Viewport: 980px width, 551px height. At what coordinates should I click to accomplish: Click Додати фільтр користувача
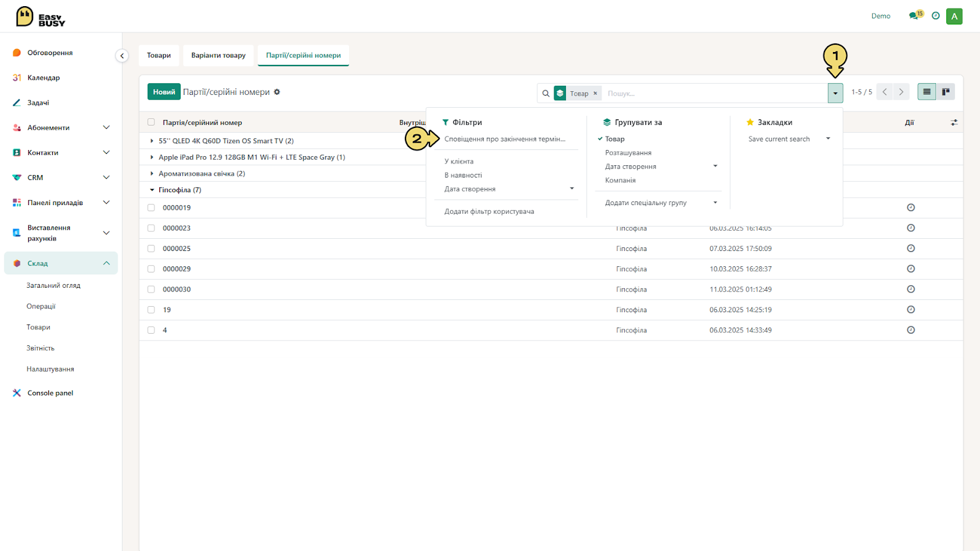489,211
